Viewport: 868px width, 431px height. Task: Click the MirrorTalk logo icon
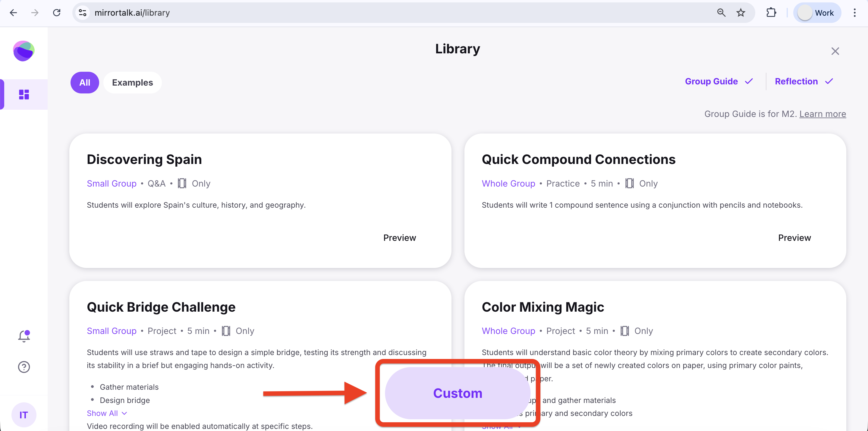pos(24,51)
